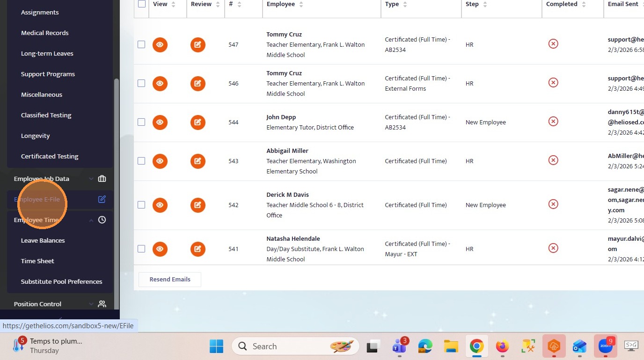Screen dimensions: 644x360
Task: Click the people icon beside Position Control
Action: 102,304
